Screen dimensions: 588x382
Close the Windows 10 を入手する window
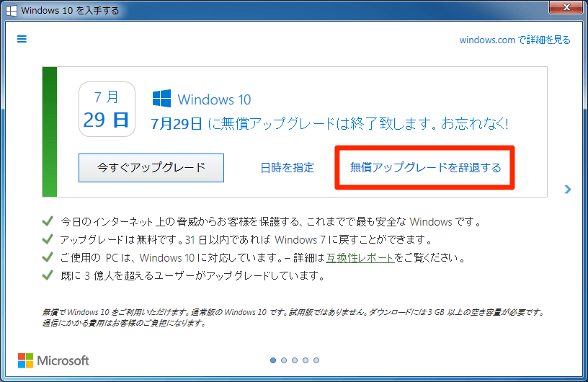566,7
